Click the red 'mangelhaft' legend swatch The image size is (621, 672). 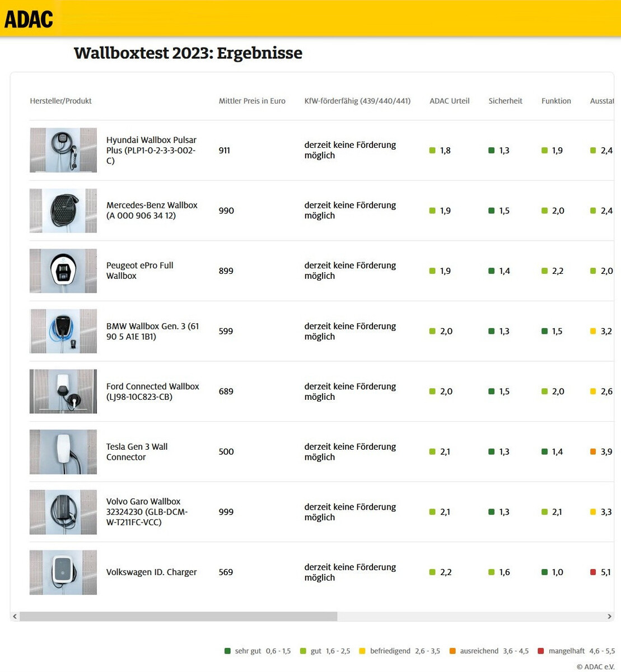[541, 651]
